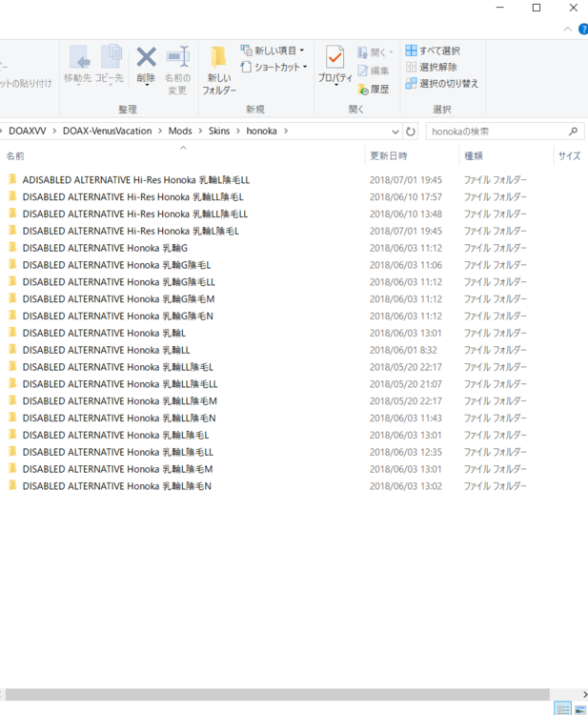Click the New item (新しい項目) button
This screenshot has height=715, width=588.
tap(273, 51)
